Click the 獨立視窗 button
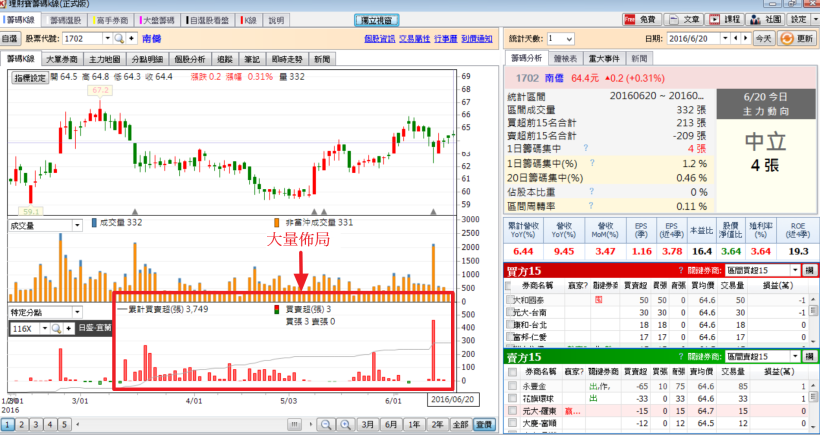 tap(377, 20)
